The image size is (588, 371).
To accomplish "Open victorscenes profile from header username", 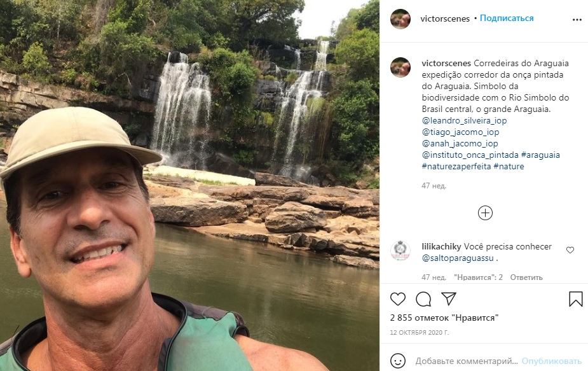I will coord(445,18).
